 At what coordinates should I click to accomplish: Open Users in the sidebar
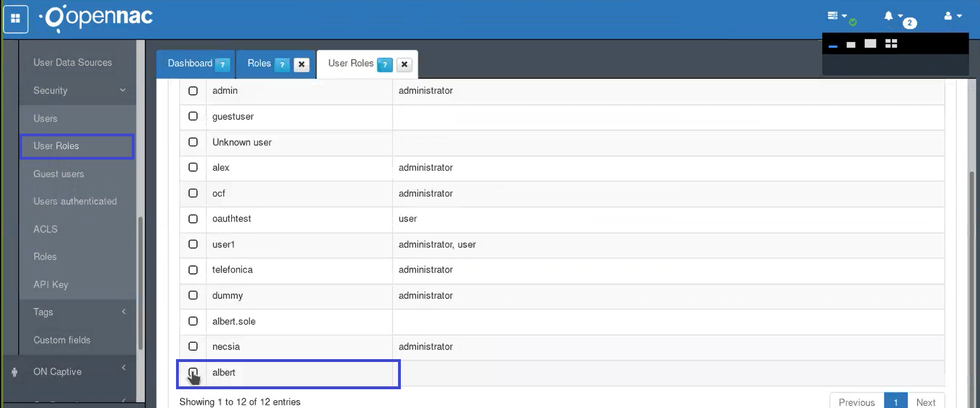click(45, 119)
